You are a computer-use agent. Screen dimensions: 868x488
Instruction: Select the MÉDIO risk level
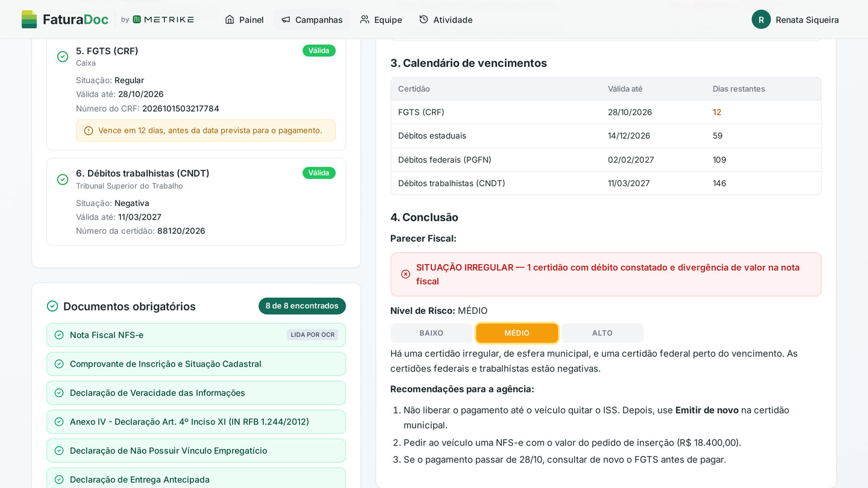coord(517,333)
